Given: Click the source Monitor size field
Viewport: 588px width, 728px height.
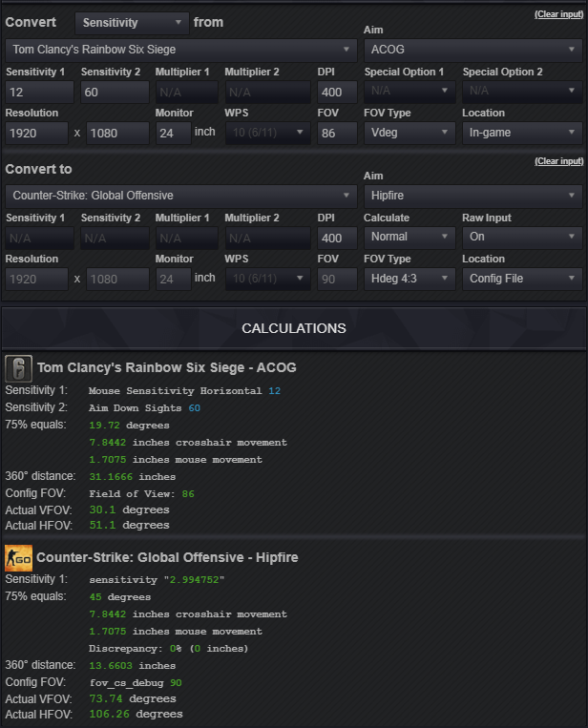Looking at the screenshot, I should click(x=173, y=134).
